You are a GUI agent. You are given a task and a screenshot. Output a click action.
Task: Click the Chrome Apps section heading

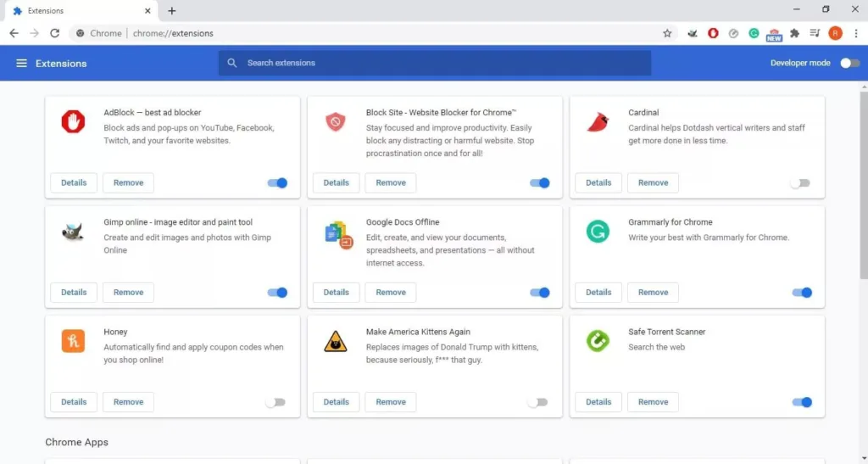pos(76,443)
